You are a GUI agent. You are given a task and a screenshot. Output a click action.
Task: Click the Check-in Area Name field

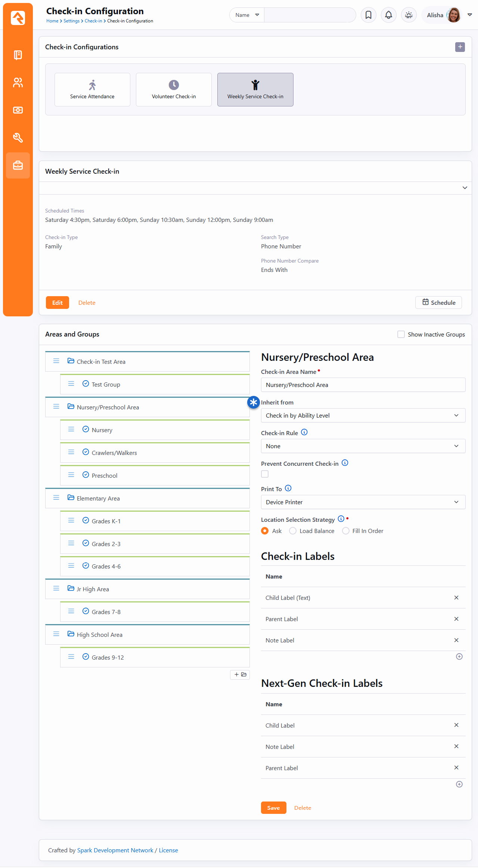(x=363, y=385)
